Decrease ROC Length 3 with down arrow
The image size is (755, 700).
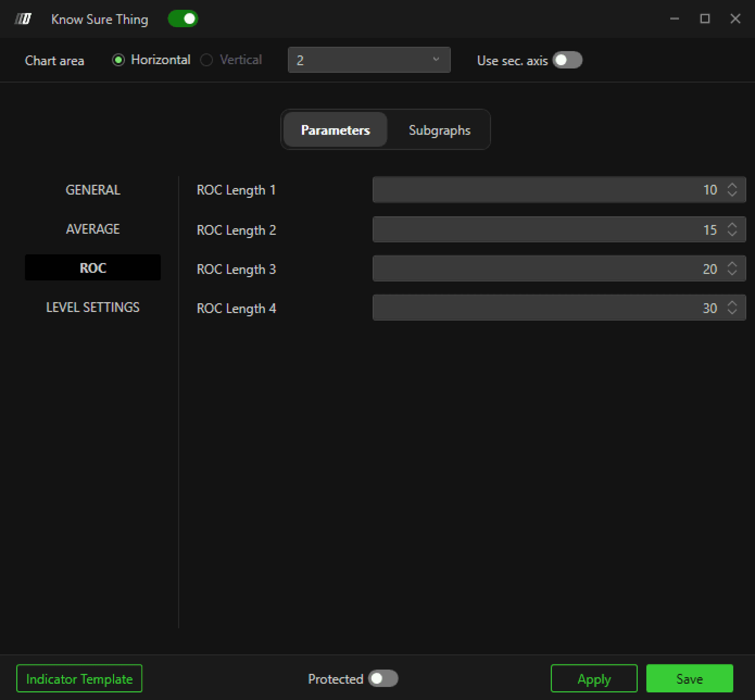pyautogui.click(x=732, y=272)
